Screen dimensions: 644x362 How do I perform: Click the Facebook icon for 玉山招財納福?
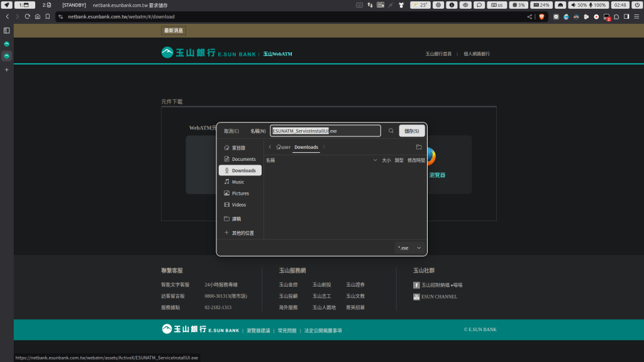point(416,285)
